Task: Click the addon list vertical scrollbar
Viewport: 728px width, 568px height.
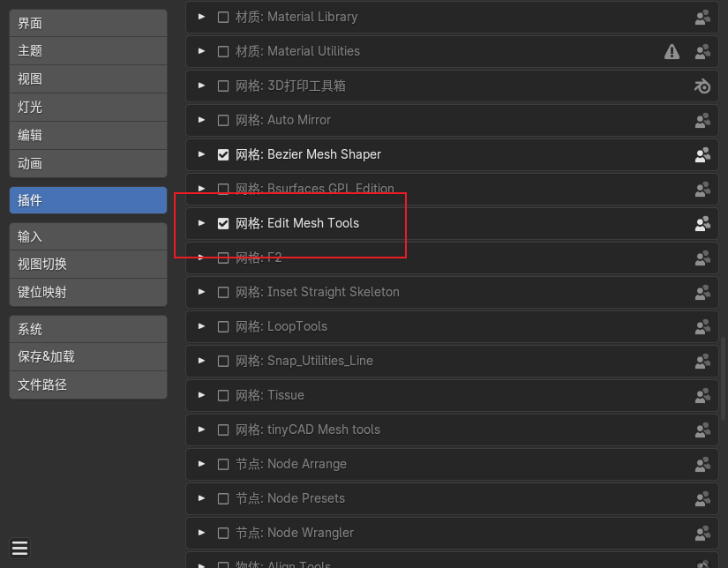Action: (x=723, y=378)
